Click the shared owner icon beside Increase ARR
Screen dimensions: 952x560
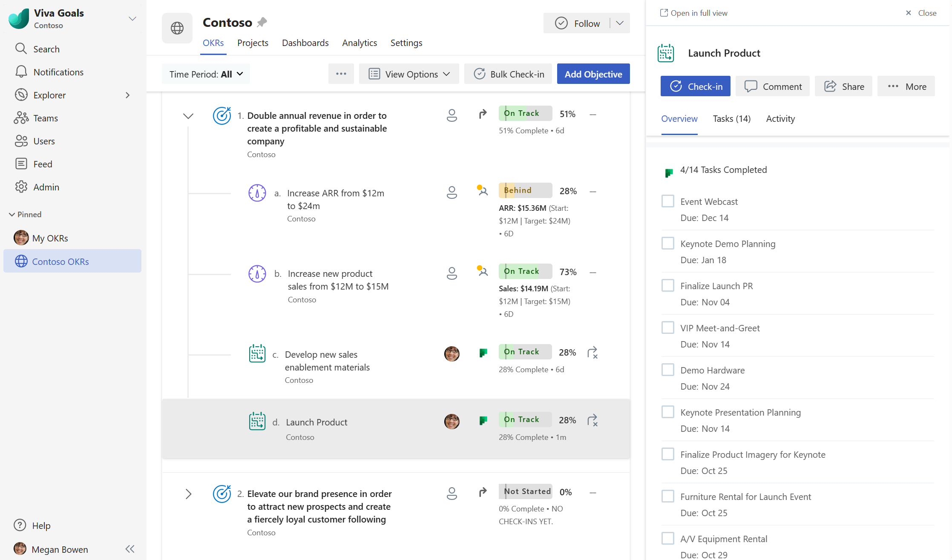click(482, 191)
